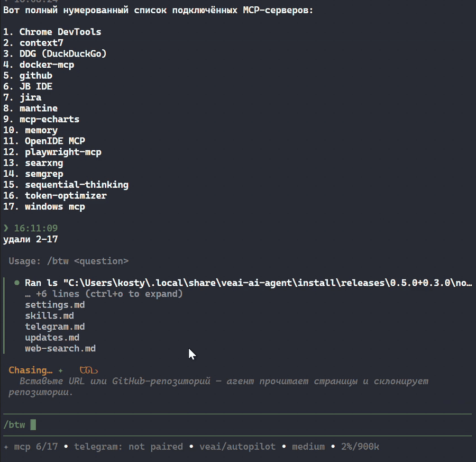476x462 pixels.
Task: Select list entry '16. token-optimizer'
Action: [55, 196]
